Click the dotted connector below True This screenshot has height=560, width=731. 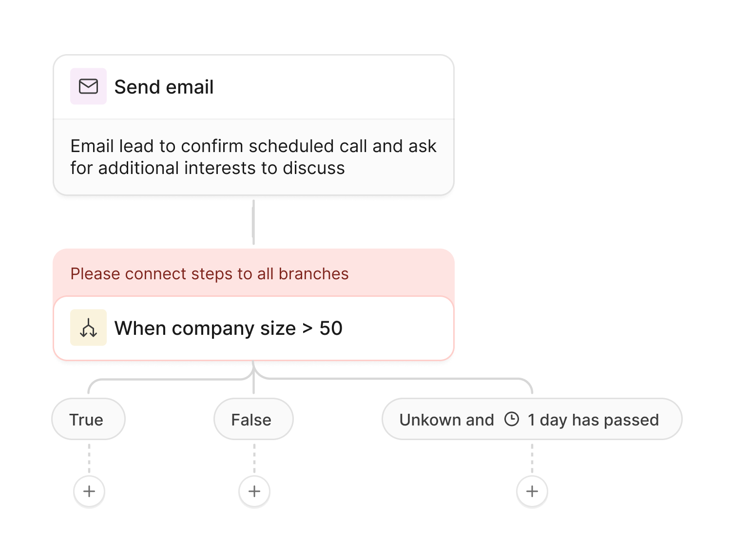pyautogui.click(x=89, y=458)
